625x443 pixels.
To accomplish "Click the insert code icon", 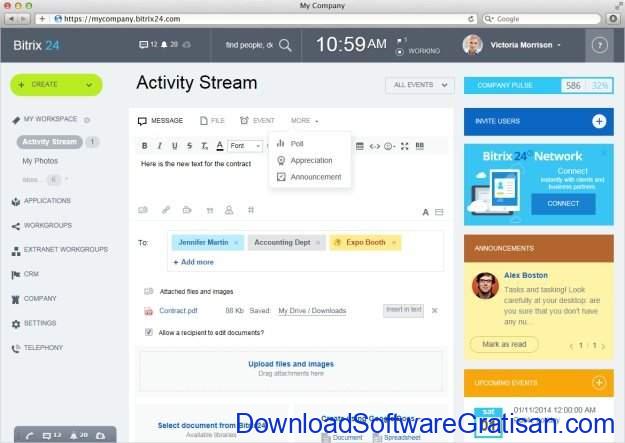I will pos(375,146).
